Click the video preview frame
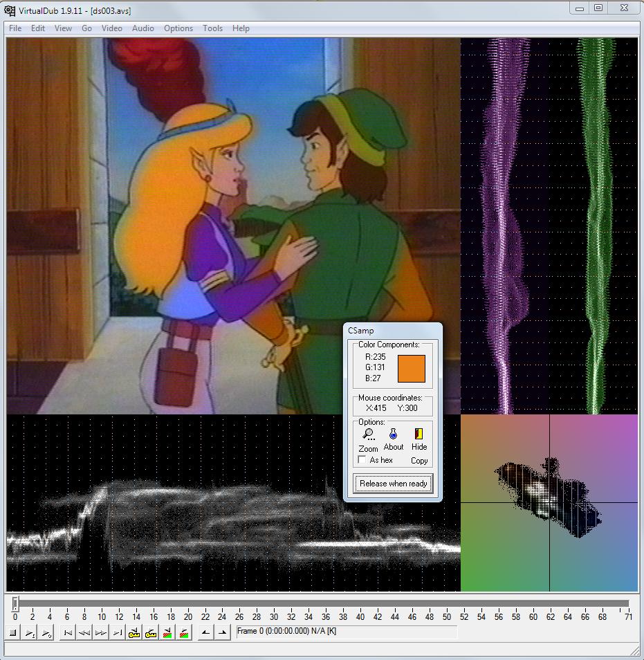The image size is (644, 660). pos(233,226)
